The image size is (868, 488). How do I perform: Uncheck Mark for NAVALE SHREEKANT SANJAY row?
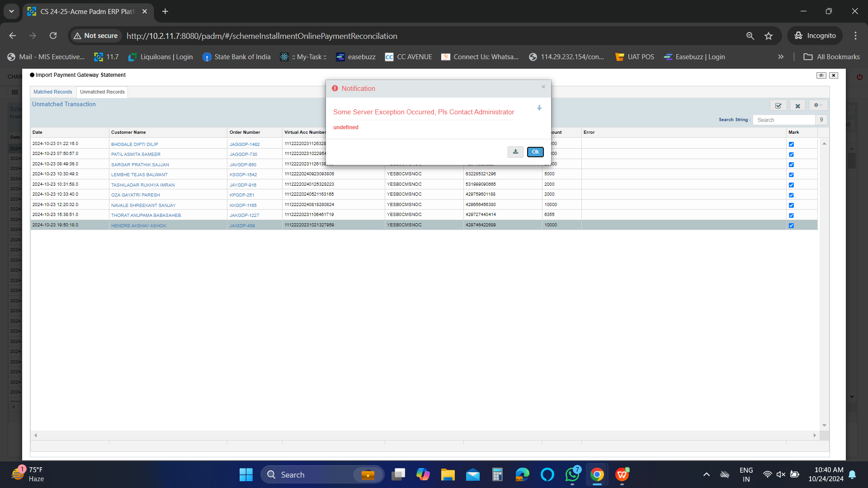(791, 205)
